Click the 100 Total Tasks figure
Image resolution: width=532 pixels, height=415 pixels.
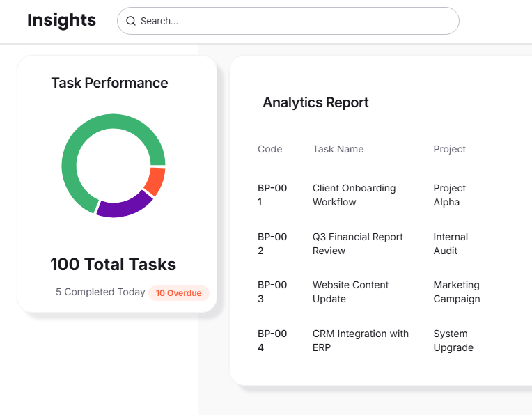coord(113,265)
